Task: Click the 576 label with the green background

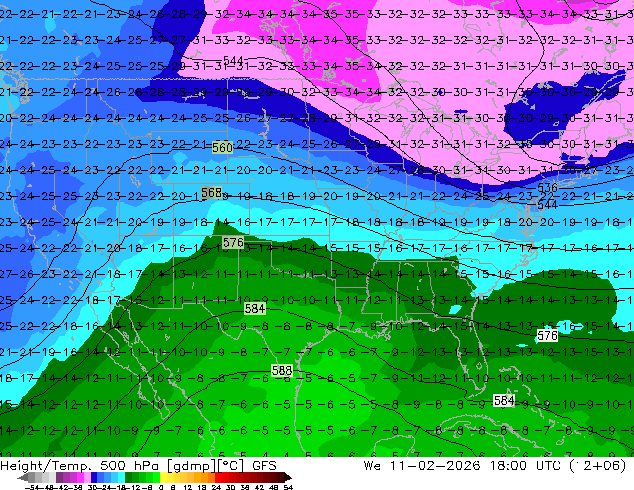Action: (x=233, y=243)
